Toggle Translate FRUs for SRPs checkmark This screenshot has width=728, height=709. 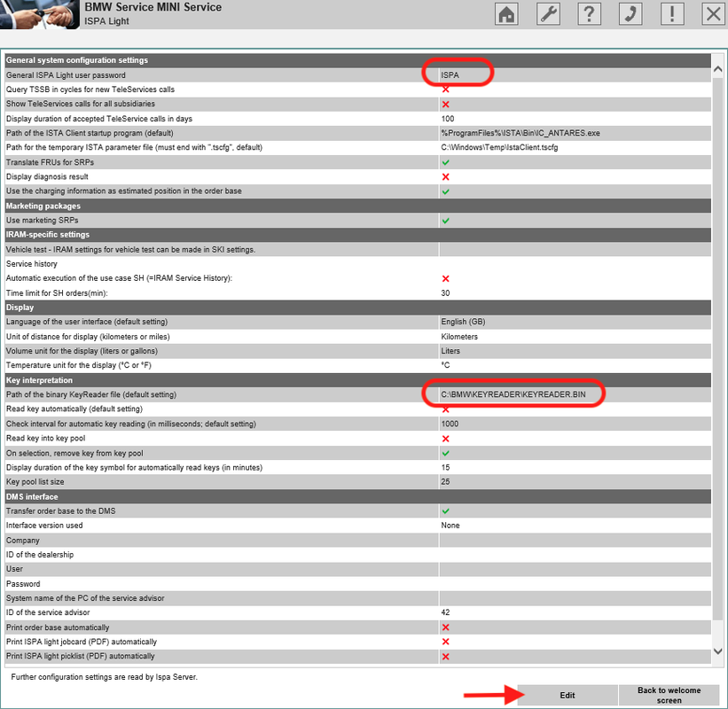pos(445,162)
